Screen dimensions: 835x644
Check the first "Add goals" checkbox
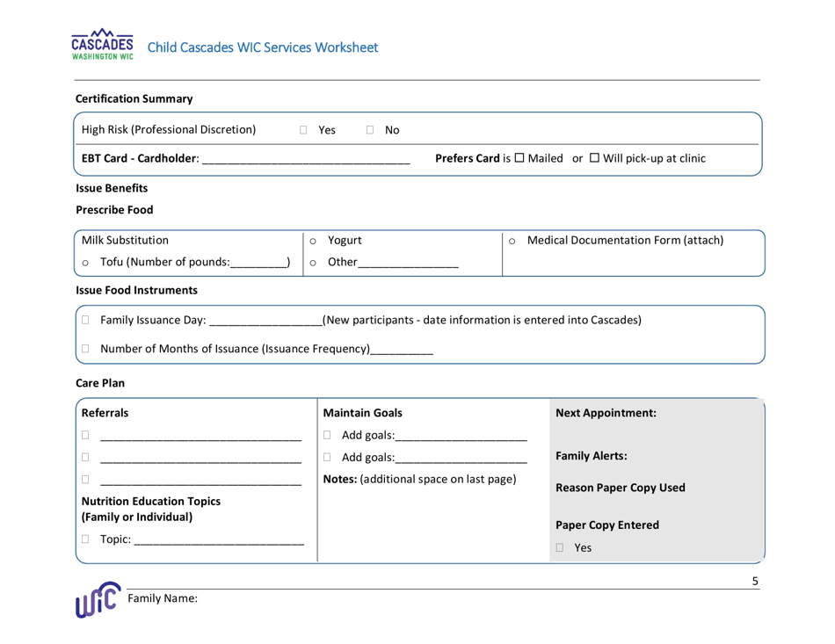[x=327, y=434]
